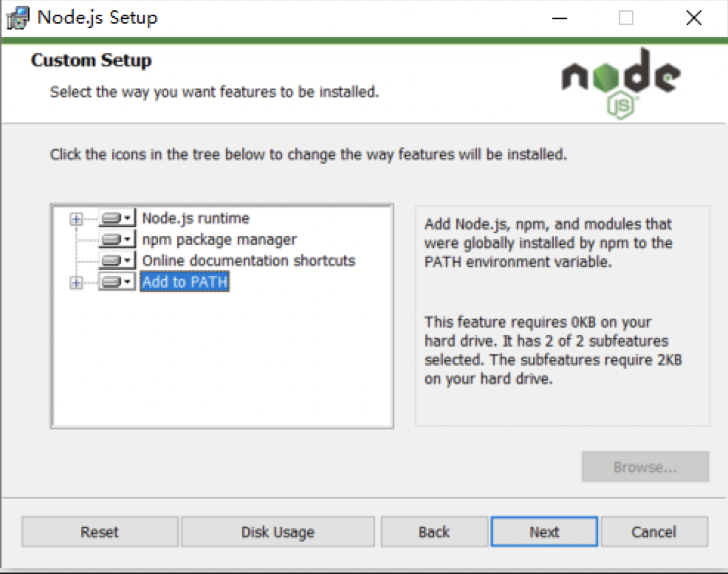Go Back to the previous setup step
Viewport: 728px width, 574px height.
pos(434,532)
